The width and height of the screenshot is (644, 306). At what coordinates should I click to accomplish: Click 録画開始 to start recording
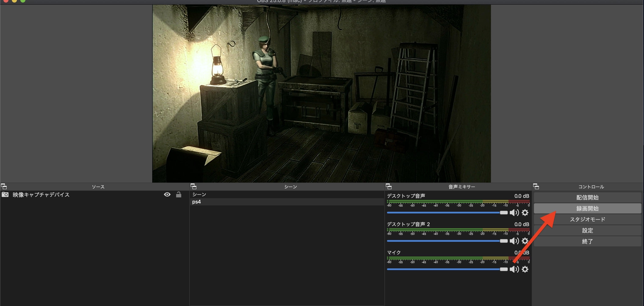[x=587, y=208]
